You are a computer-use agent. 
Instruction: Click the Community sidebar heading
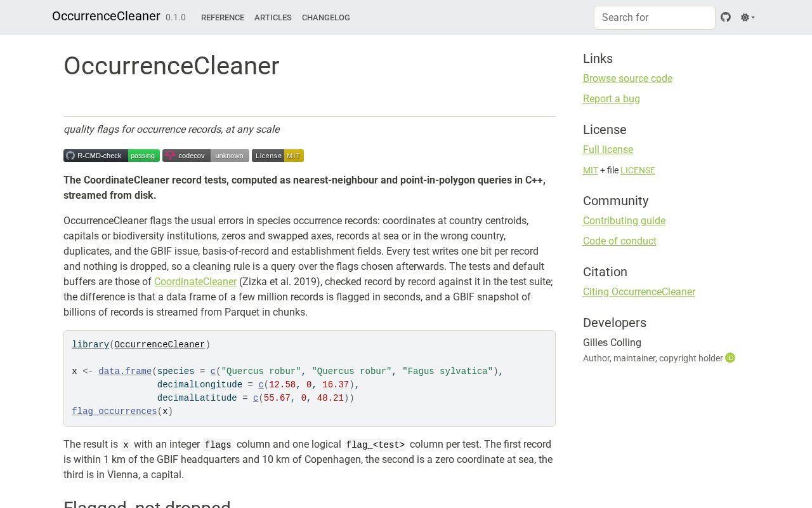(615, 201)
